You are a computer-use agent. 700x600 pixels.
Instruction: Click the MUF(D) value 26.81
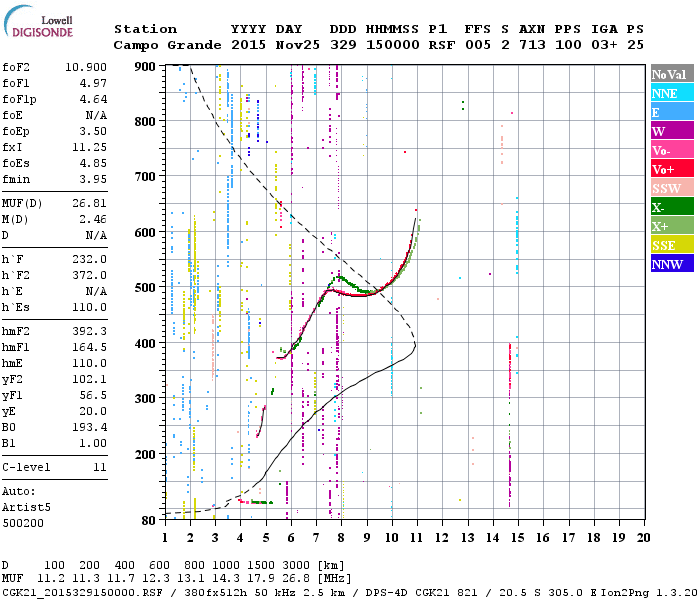(x=90, y=204)
